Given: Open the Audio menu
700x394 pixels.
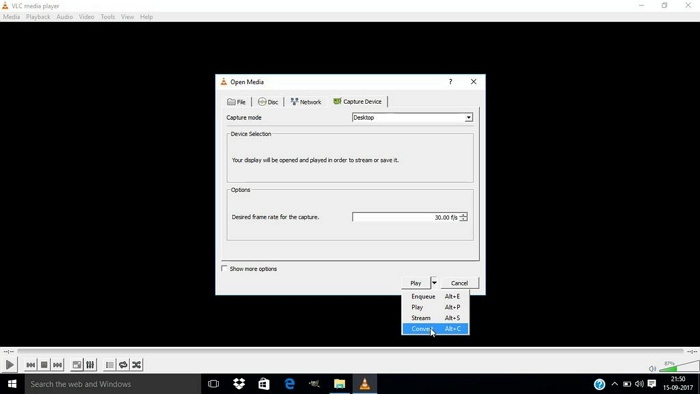Looking at the screenshot, I should point(64,17).
